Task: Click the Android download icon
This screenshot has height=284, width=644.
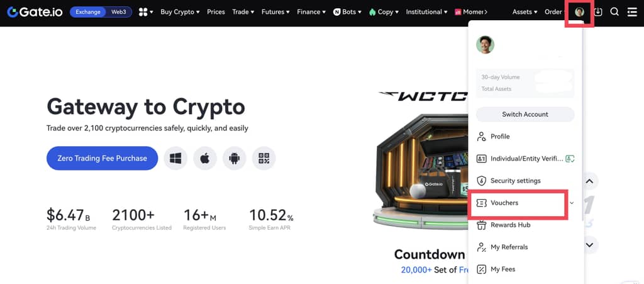Action: tap(235, 158)
